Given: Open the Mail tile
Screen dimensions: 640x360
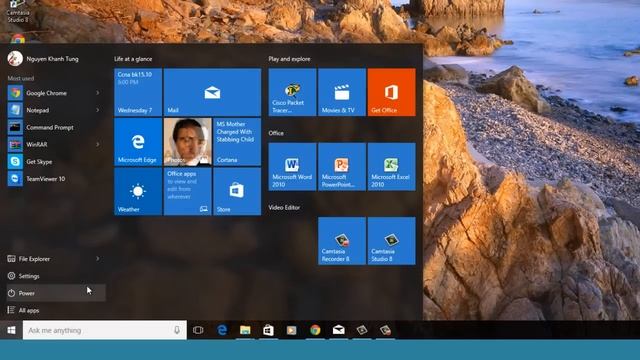Looking at the screenshot, I should (212, 92).
